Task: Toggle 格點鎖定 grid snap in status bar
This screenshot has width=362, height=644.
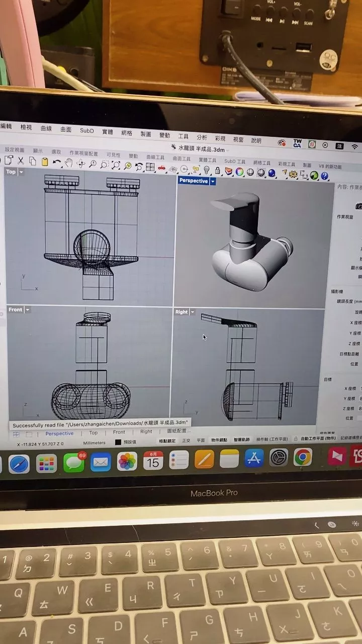Action: (167, 440)
